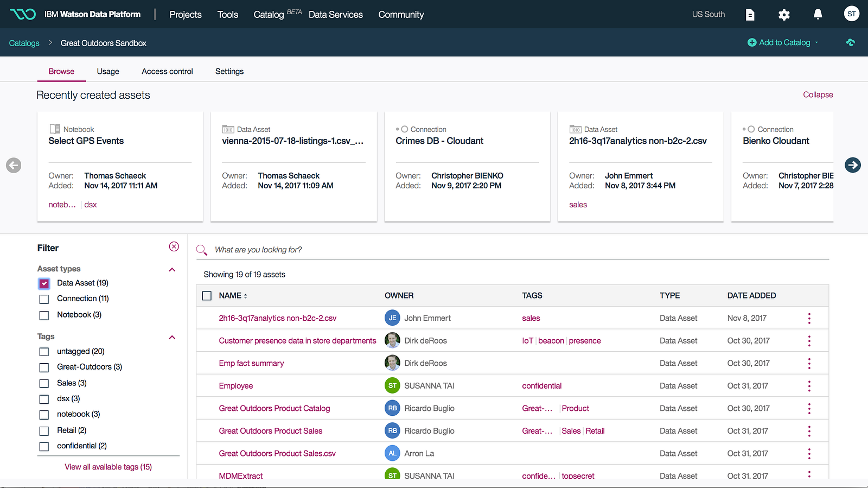Screen dimensions: 868x488
Task: Open the Data Services menu
Action: [x=335, y=15]
